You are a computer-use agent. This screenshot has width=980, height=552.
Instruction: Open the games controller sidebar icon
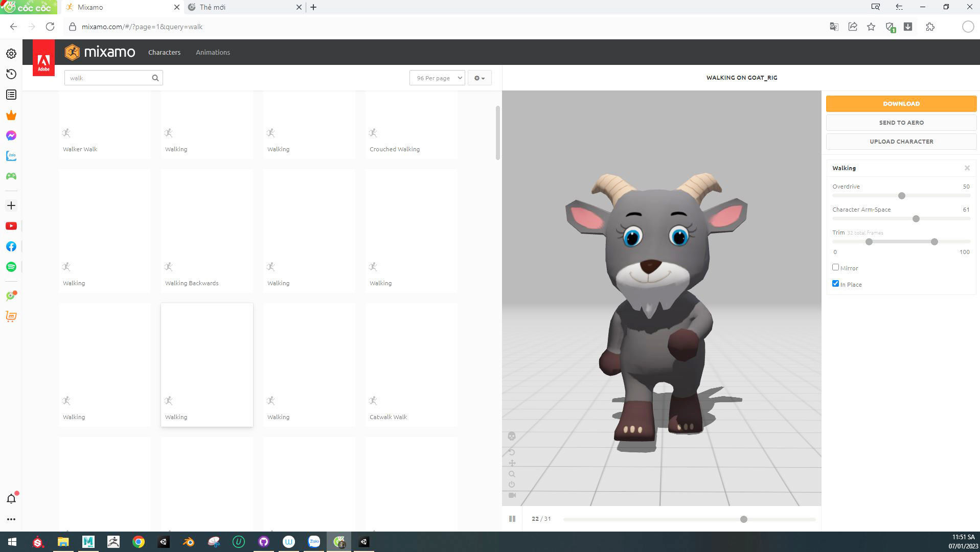pos(11,176)
